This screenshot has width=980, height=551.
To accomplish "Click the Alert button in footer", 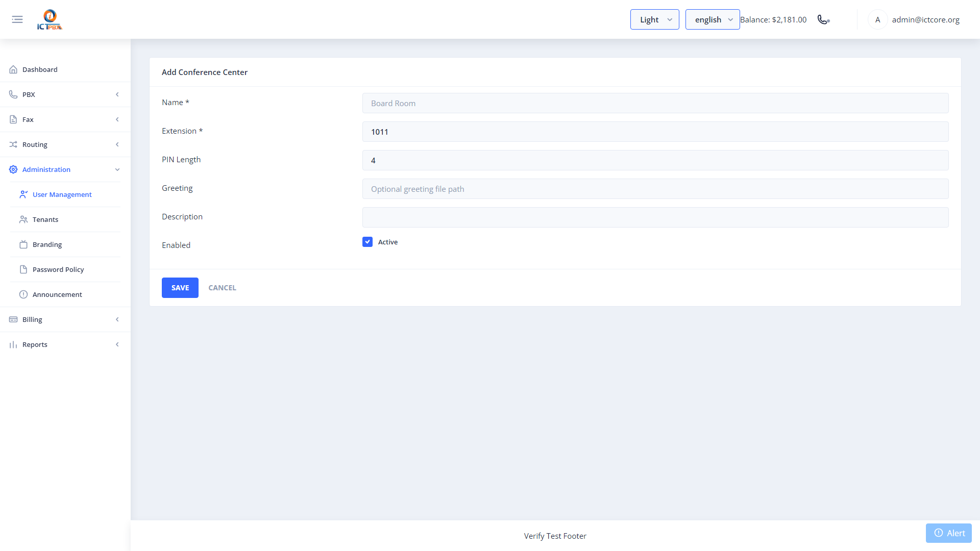I will tap(949, 533).
